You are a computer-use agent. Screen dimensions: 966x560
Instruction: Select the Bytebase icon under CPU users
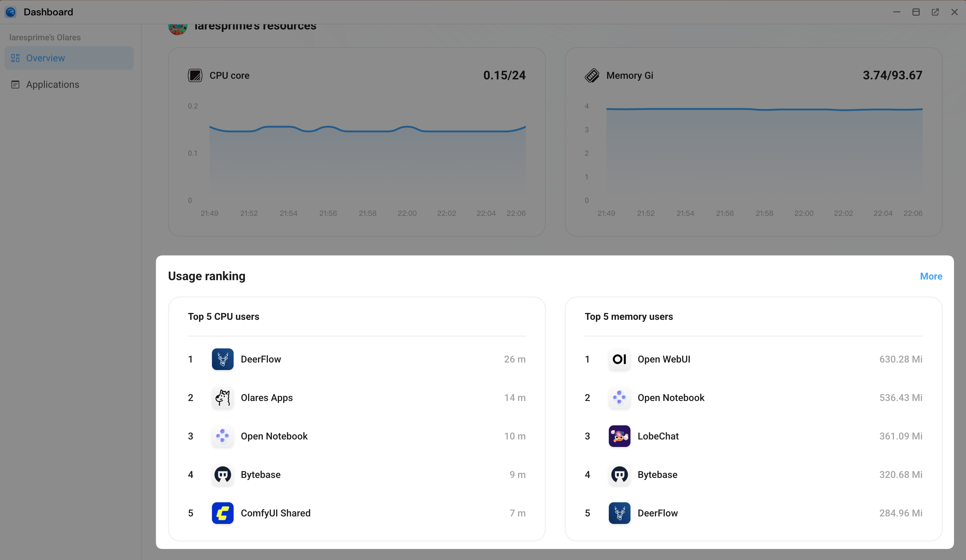(222, 475)
